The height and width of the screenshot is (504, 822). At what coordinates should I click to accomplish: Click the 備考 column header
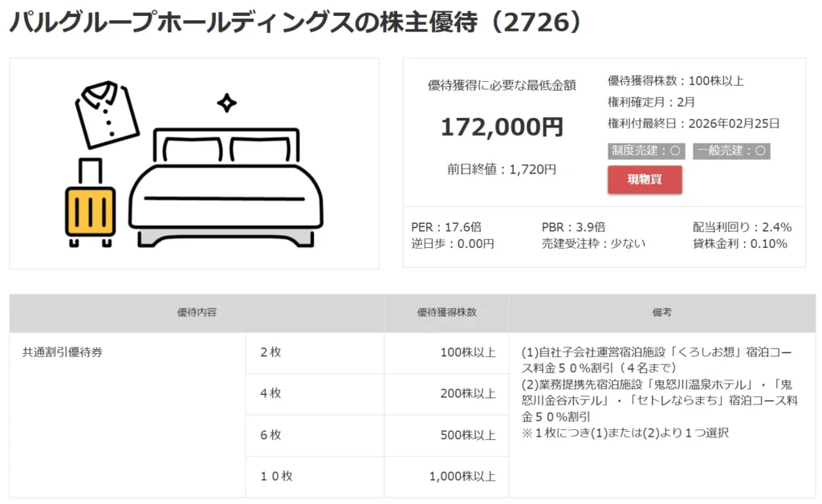662,312
